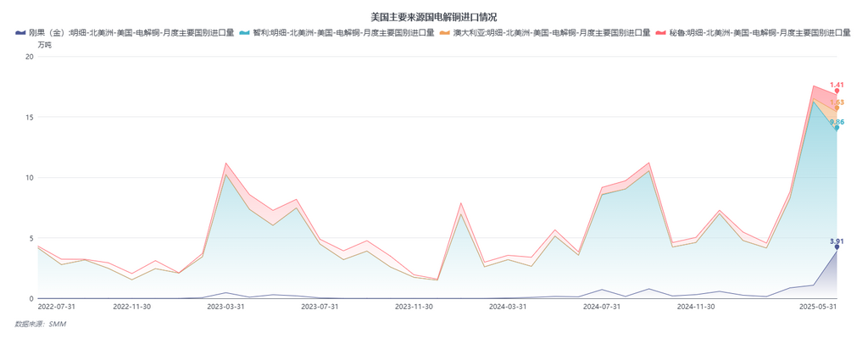Click the 3.91 data value label

coord(837,241)
